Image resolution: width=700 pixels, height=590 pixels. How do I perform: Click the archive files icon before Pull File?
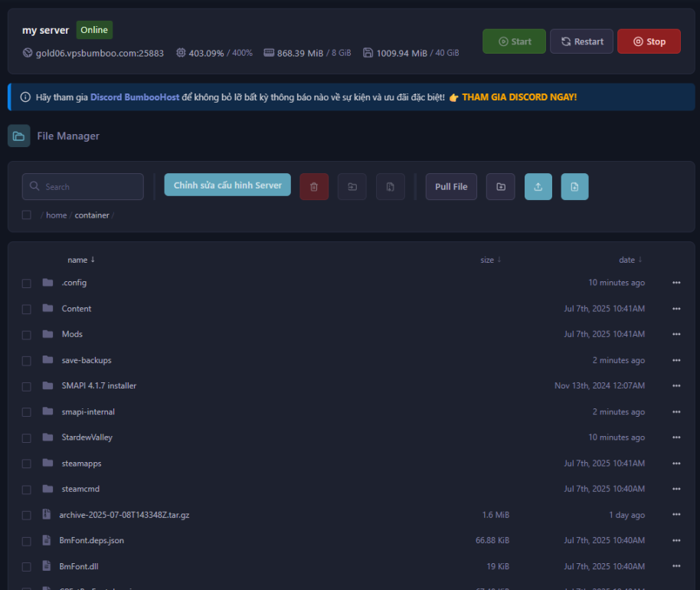(x=390, y=187)
